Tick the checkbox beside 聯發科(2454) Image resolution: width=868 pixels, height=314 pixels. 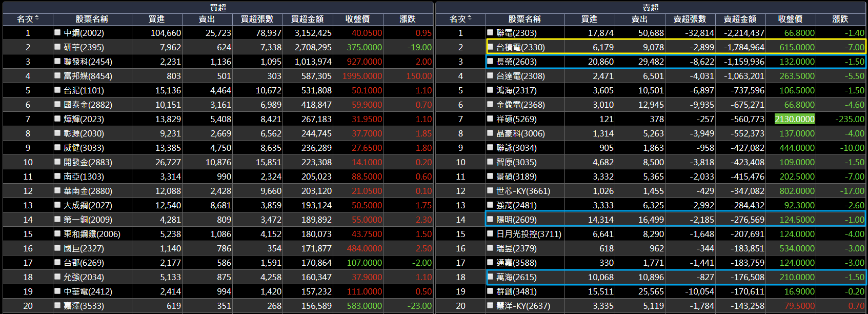(x=57, y=61)
